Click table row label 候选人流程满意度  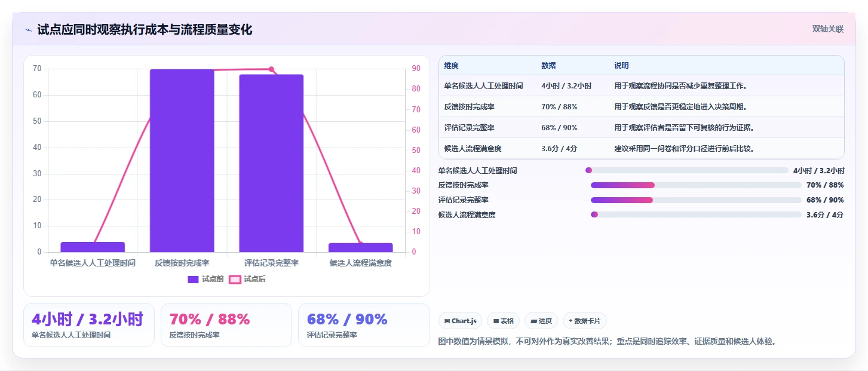[473, 149]
